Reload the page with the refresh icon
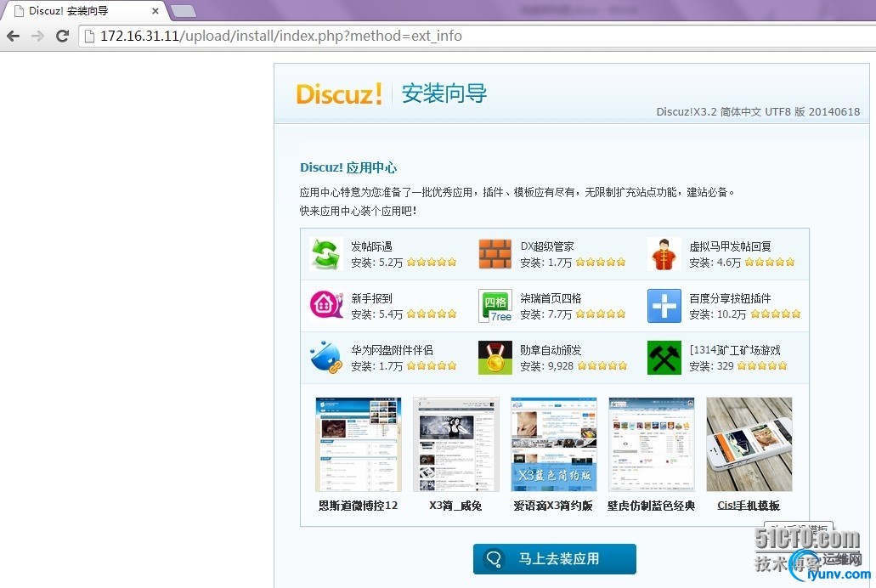 click(63, 37)
